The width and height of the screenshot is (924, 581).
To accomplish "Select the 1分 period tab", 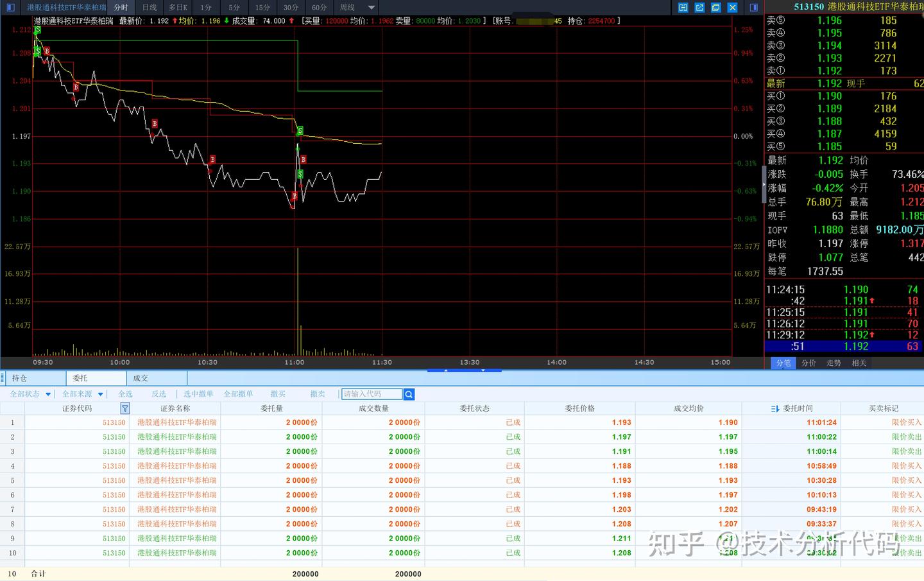I will pos(206,8).
